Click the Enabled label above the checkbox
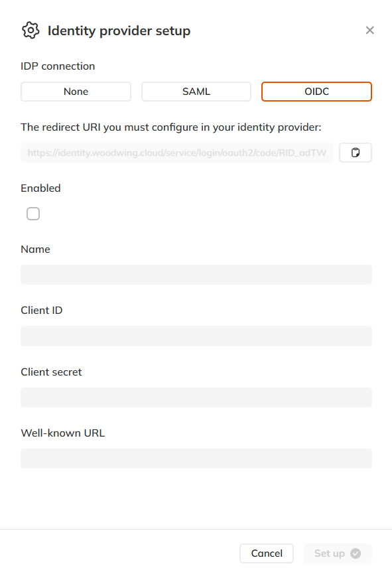 pos(40,188)
